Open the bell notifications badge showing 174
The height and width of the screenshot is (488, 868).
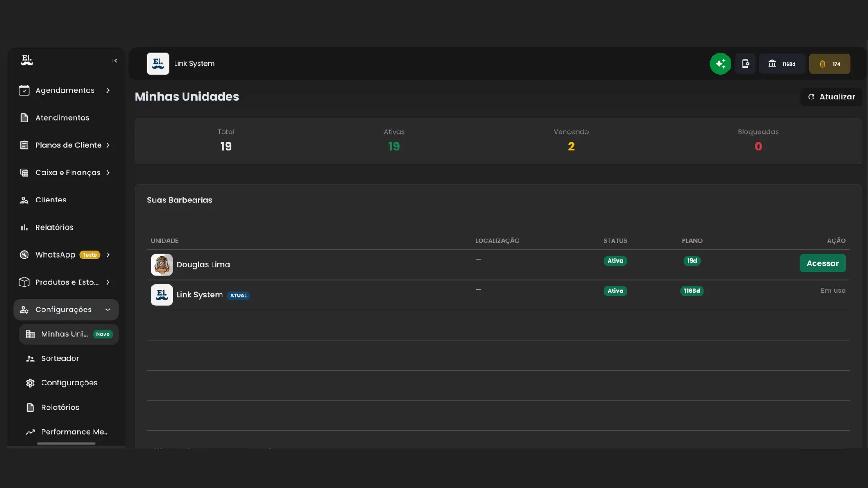829,64
